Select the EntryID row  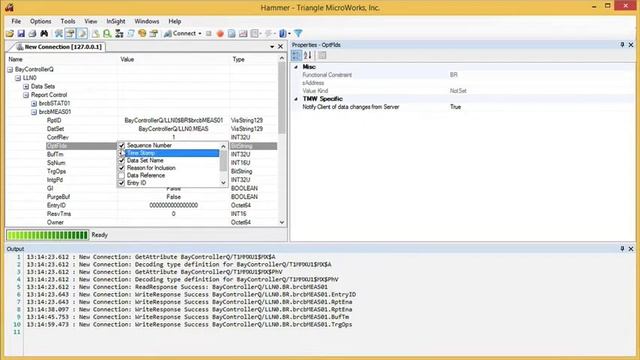(x=142, y=205)
